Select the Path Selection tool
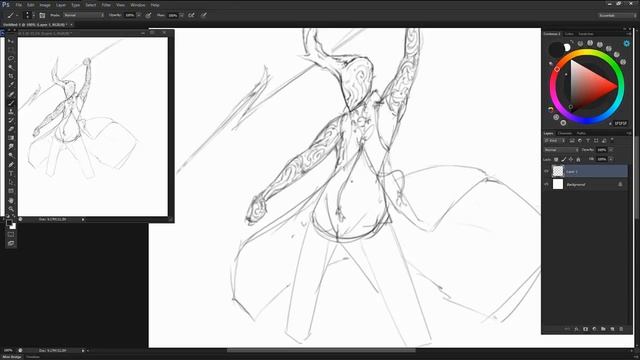The height and width of the screenshot is (360, 640). (11, 182)
